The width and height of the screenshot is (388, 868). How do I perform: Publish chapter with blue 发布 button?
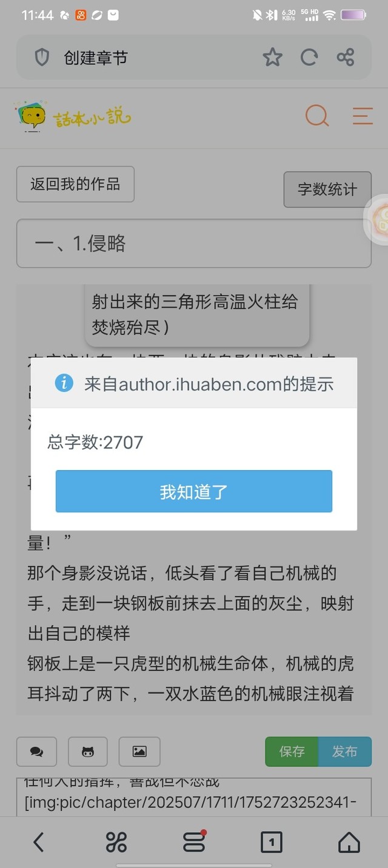(x=345, y=752)
